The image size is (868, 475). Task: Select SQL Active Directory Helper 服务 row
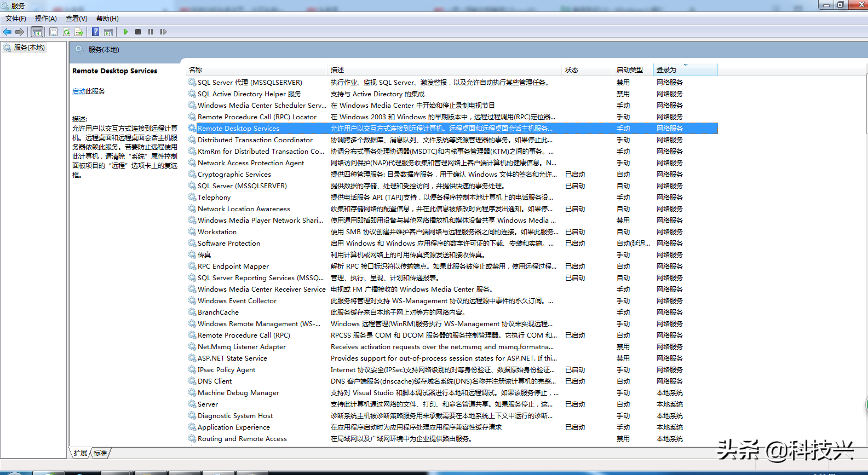[452, 94]
